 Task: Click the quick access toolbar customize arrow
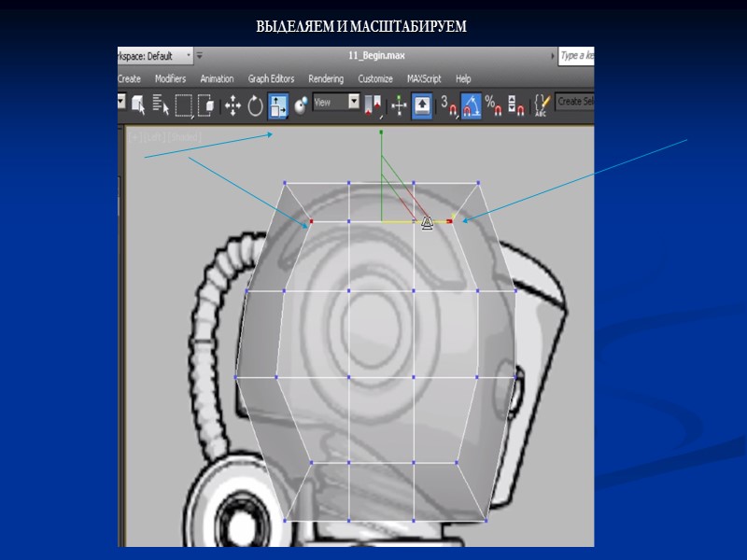click(x=200, y=56)
